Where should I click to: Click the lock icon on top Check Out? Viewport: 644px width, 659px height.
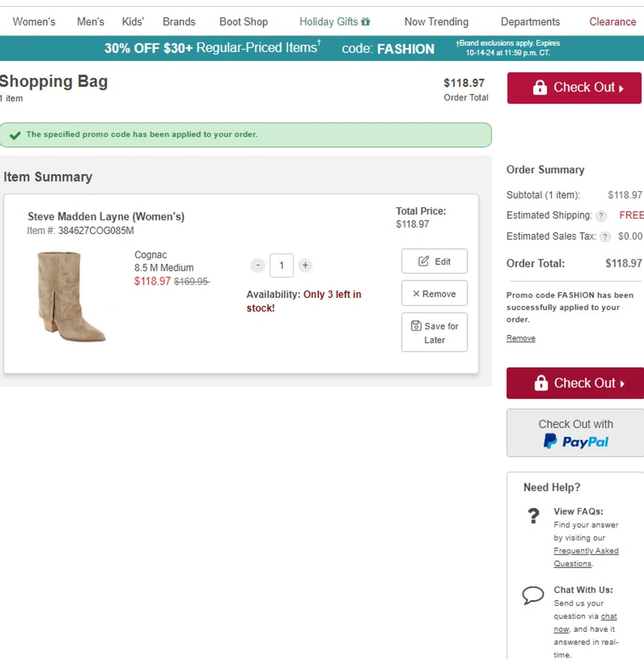coord(540,87)
